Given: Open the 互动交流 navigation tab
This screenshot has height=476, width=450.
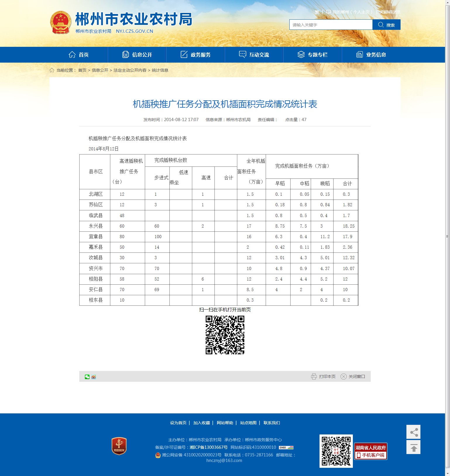Looking at the screenshot, I should click(254, 55).
